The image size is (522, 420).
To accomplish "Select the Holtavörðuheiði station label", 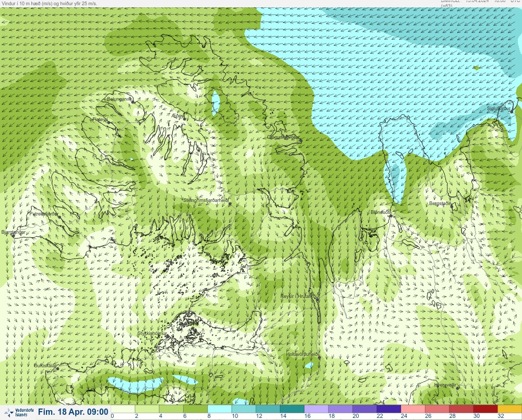I will point(303,354).
